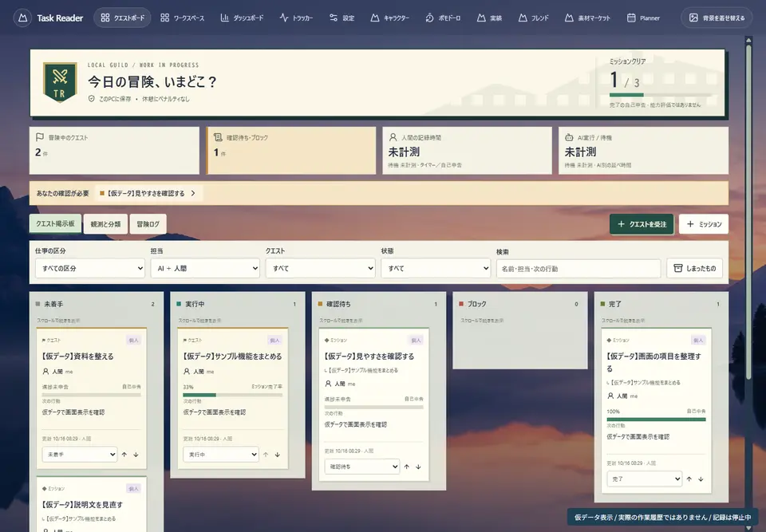Click the しまったもの archive button

[695, 268]
